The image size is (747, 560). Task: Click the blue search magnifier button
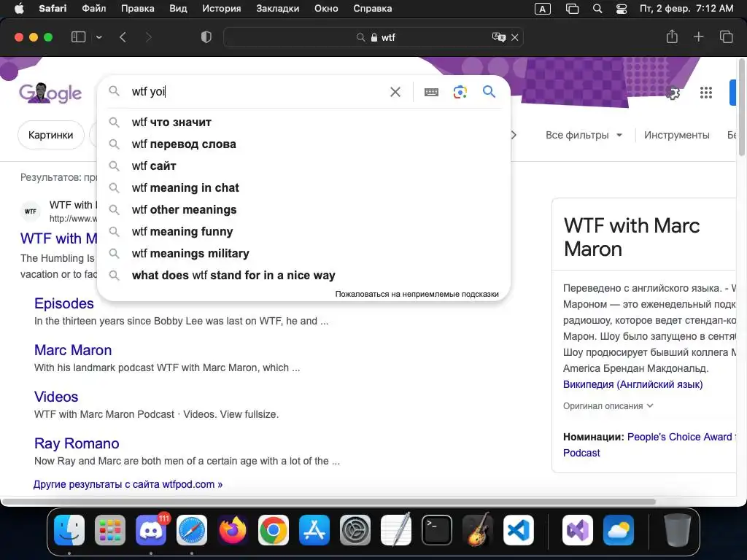489,91
